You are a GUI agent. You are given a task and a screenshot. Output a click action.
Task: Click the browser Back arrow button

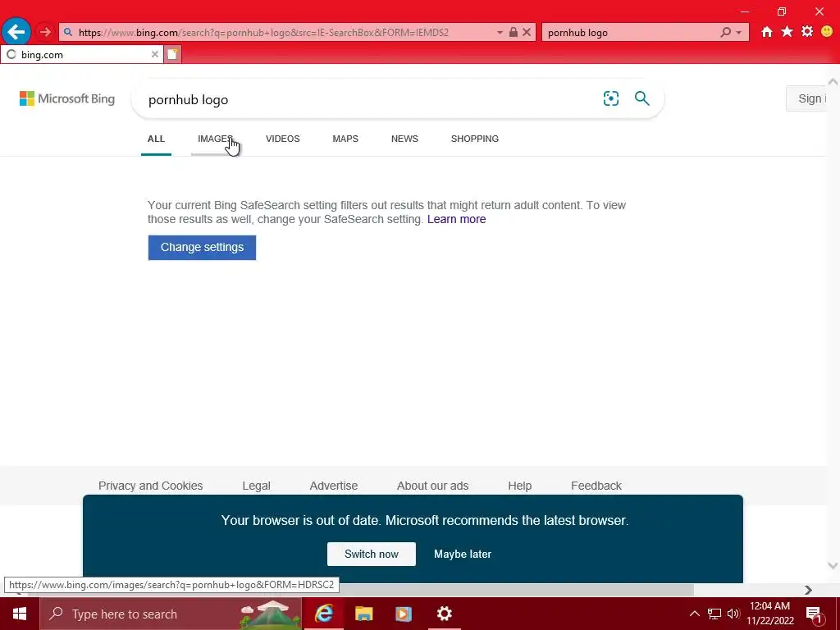click(x=16, y=32)
